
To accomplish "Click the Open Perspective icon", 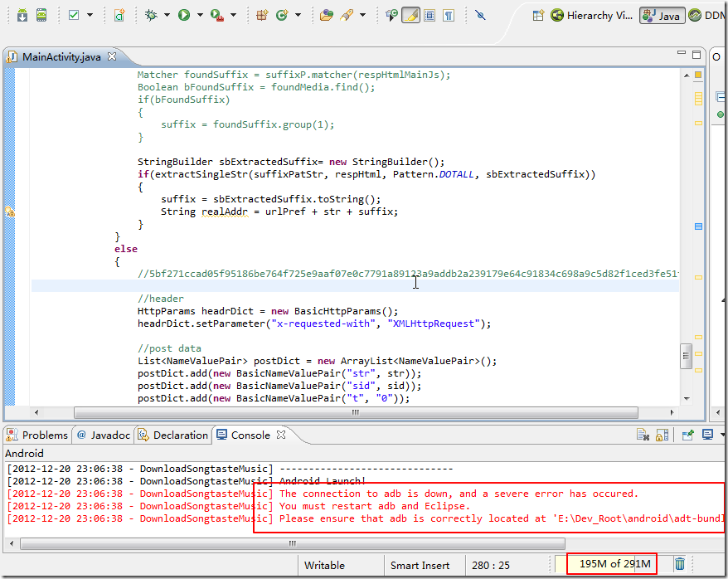I will pos(538,15).
